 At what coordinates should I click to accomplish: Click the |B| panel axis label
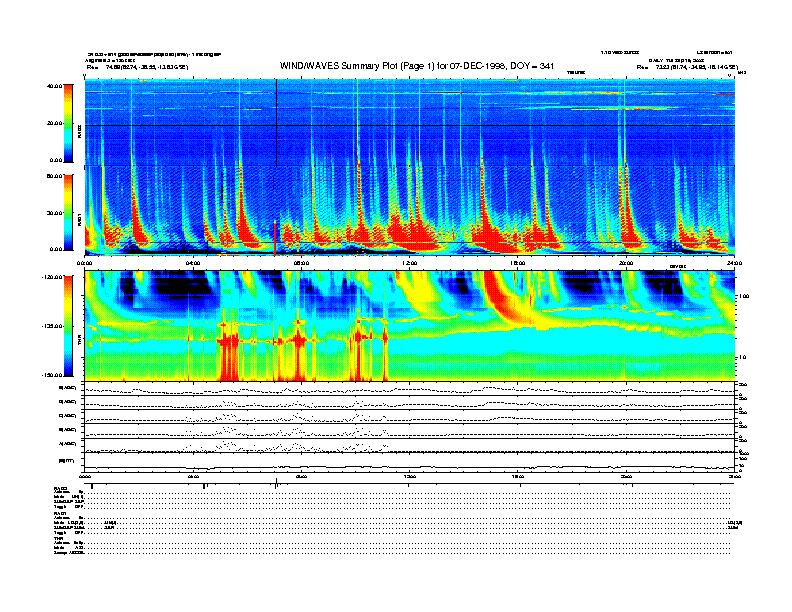click(x=66, y=461)
